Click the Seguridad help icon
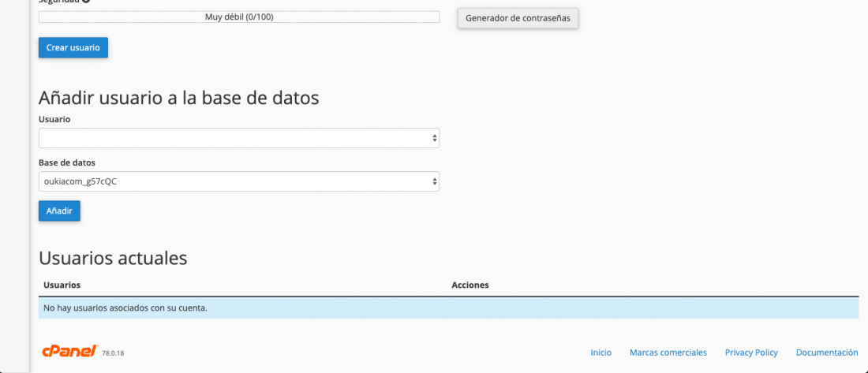The height and width of the screenshot is (373, 868). pos(86,1)
